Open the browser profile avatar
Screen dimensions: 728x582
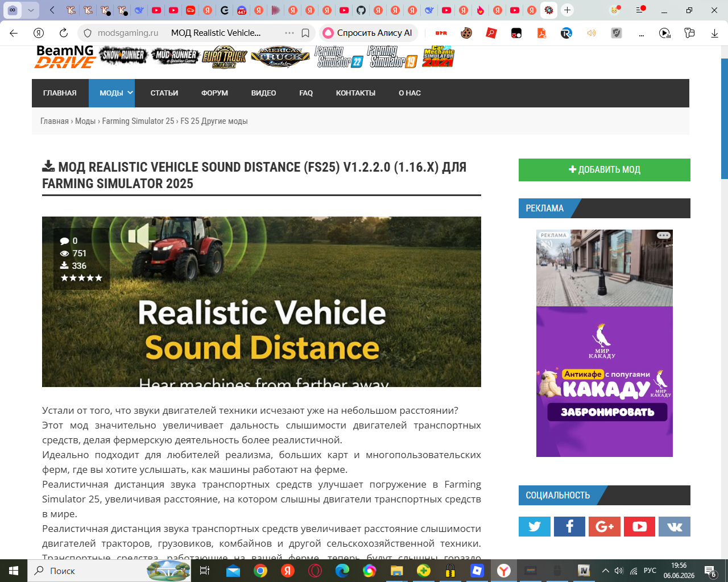point(614,10)
